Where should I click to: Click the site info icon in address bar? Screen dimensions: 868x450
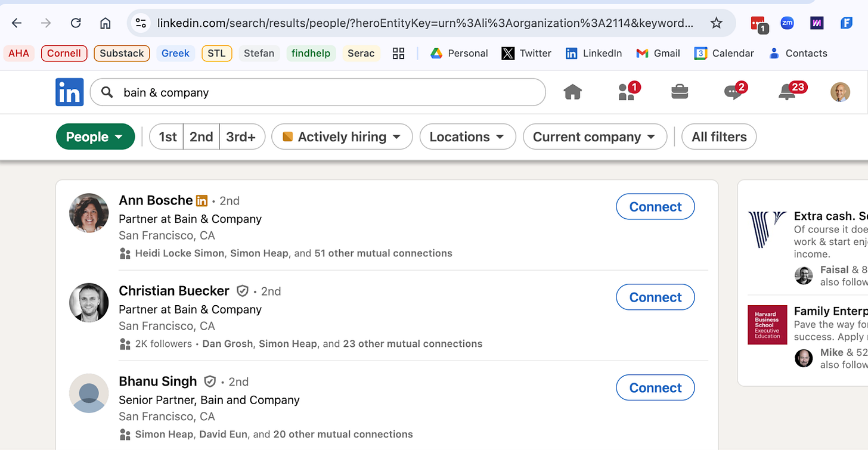tap(141, 23)
